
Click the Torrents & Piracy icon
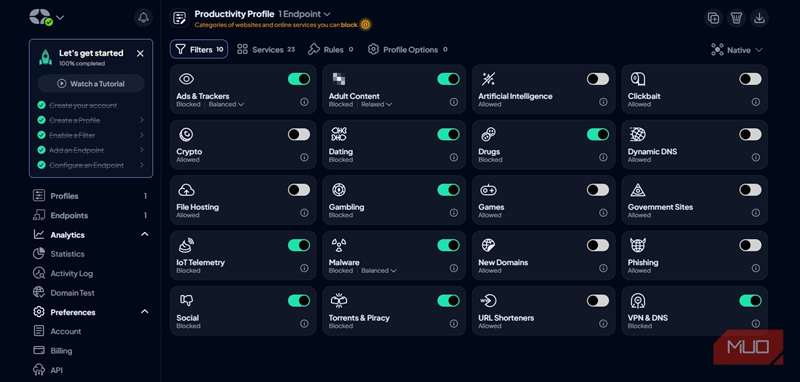tap(338, 300)
